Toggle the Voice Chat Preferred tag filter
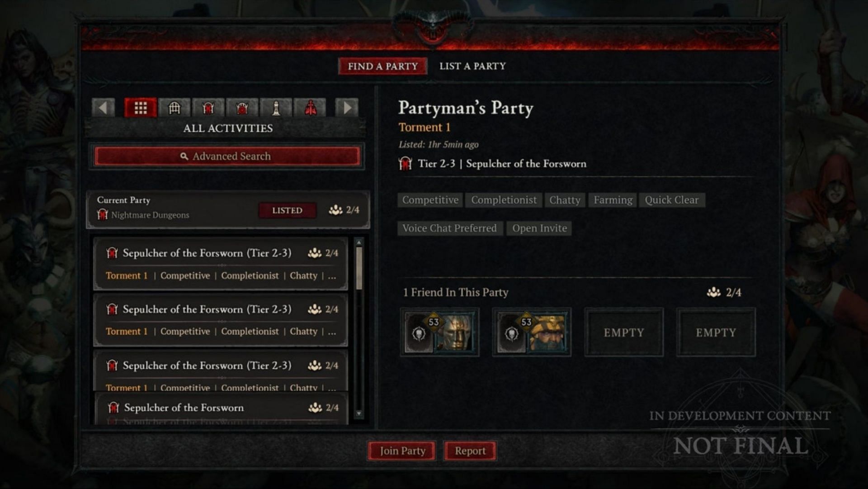Image resolution: width=868 pixels, height=489 pixels. coord(448,228)
